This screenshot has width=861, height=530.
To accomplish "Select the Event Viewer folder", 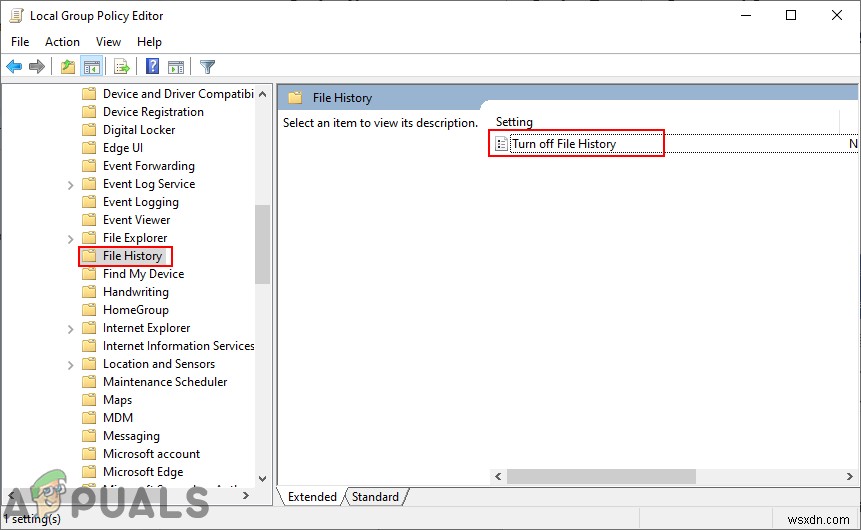I will (x=137, y=220).
